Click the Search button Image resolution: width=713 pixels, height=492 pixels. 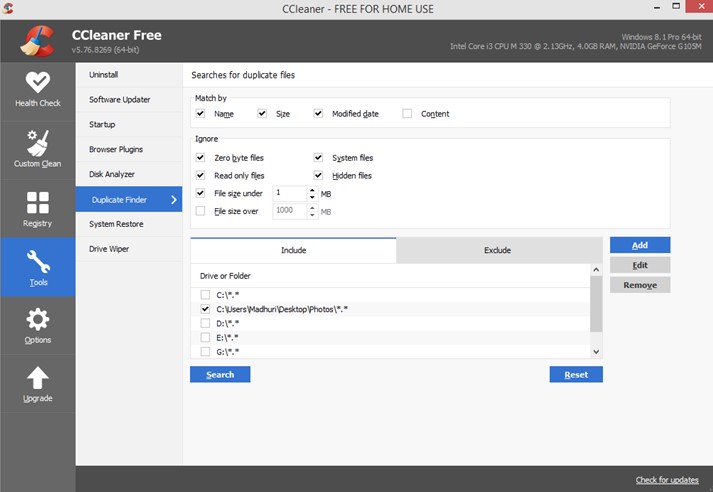pyautogui.click(x=220, y=375)
